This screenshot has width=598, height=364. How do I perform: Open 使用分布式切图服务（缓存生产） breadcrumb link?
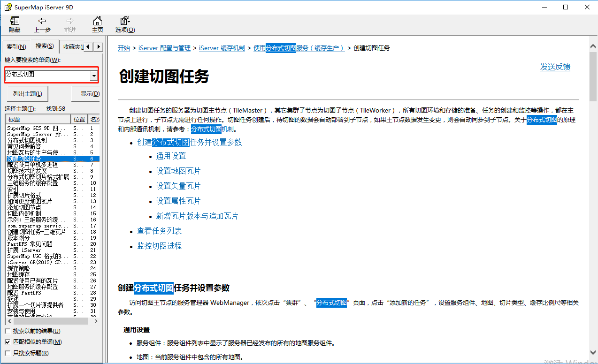pos(299,48)
